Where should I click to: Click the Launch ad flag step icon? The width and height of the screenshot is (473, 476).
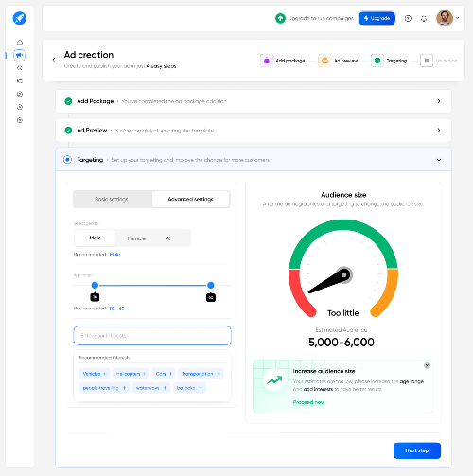click(x=427, y=61)
